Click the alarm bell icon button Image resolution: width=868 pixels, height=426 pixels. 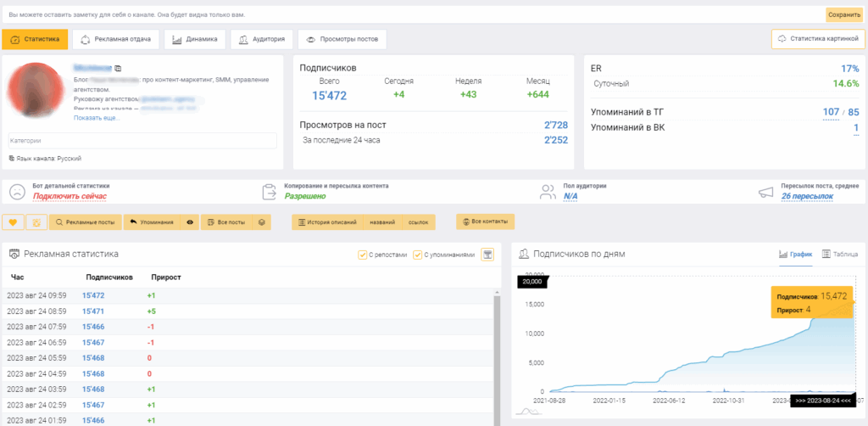click(36, 222)
